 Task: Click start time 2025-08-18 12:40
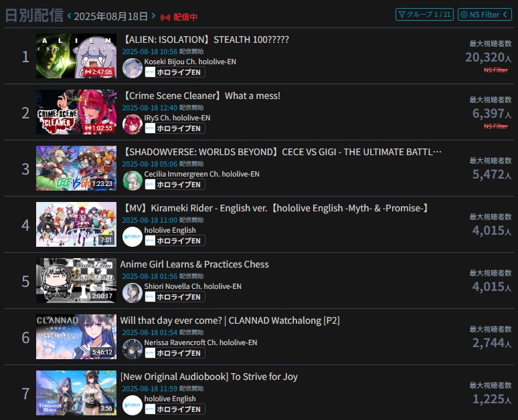tap(150, 108)
